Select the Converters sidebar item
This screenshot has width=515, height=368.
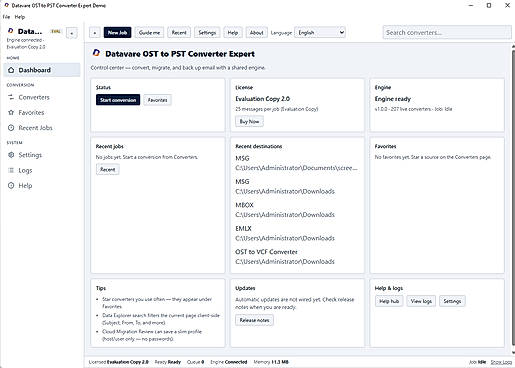[x=42, y=97]
